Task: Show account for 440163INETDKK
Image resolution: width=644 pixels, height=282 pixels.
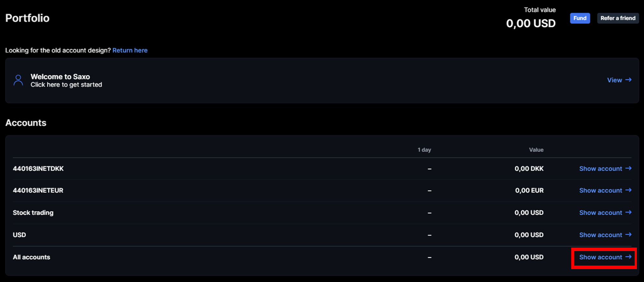Action: [601, 169]
